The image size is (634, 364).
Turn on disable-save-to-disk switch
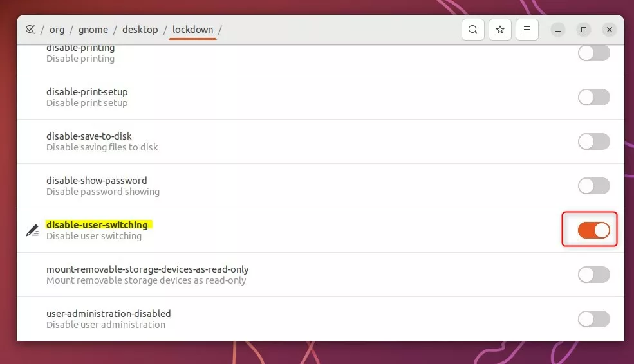pos(593,141)
